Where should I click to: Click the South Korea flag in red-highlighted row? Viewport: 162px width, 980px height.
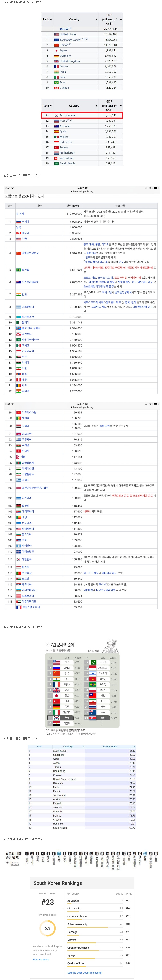56,115
